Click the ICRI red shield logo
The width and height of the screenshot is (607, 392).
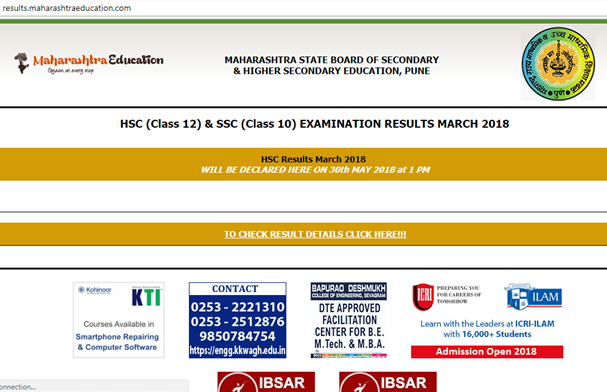(423, 297)
